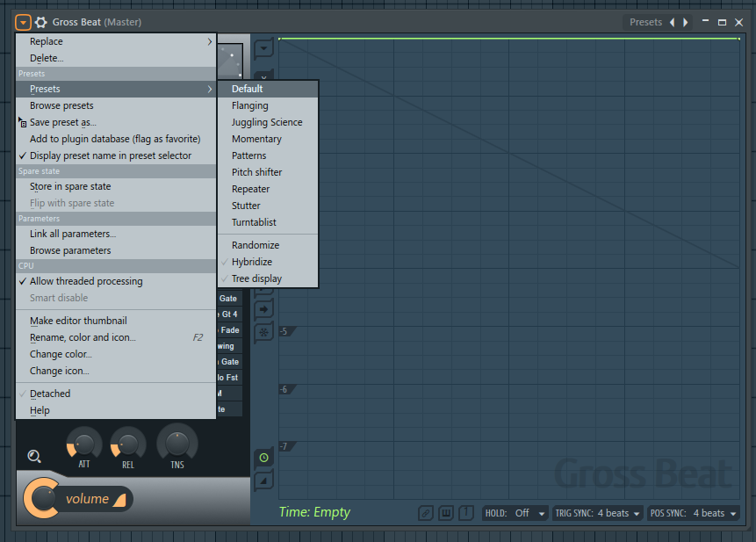Open the TRIG SYNC dropdown

pos(598,513)
